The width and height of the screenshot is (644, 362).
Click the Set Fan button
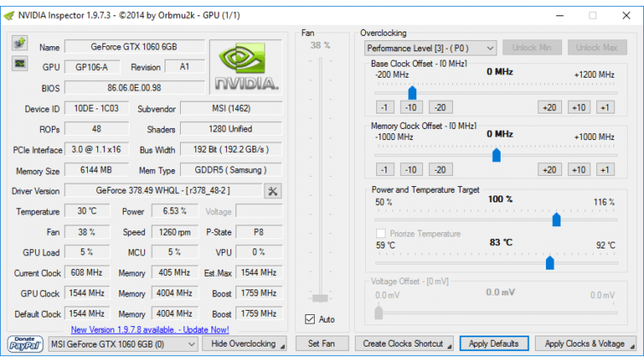click(x=322, y=343)
